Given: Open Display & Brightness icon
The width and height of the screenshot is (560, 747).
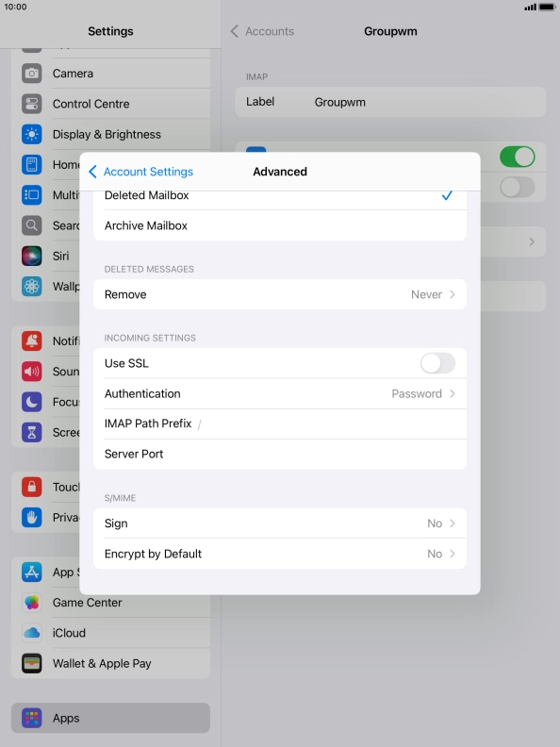Looking at the screenshot, I should click(31, 134).
